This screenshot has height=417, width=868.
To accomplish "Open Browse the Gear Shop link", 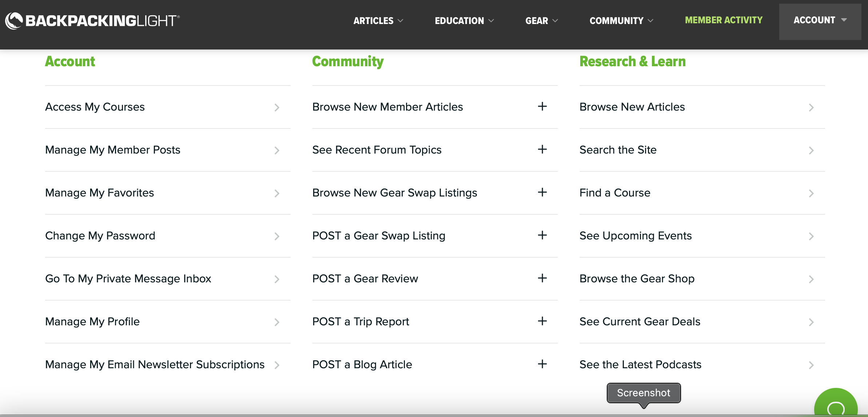I will coord(637,279).
